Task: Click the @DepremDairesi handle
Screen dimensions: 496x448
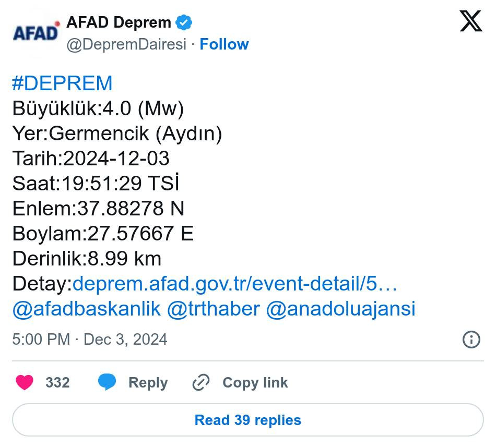Action: [x=126, y=44]
